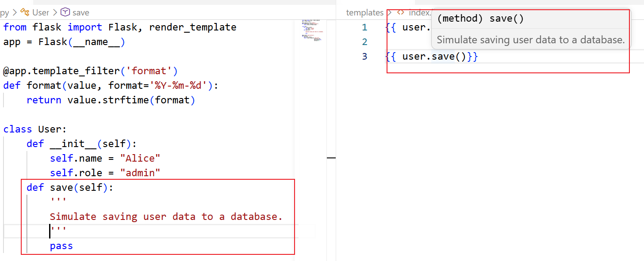
Task: Click the '{{ user.' expression on template line 1
Action: tap(408, 27)
